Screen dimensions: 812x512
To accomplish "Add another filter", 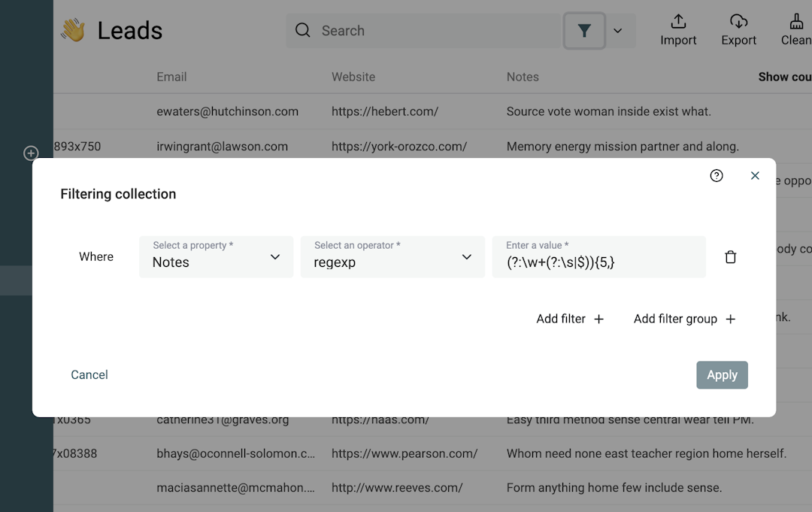I will point(570,319).
